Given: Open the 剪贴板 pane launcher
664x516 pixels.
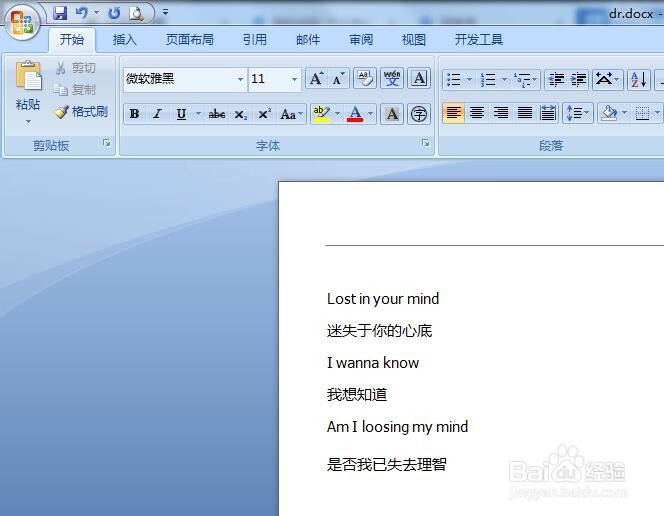Looking at the screenshot, I should [x=107, y=143].
